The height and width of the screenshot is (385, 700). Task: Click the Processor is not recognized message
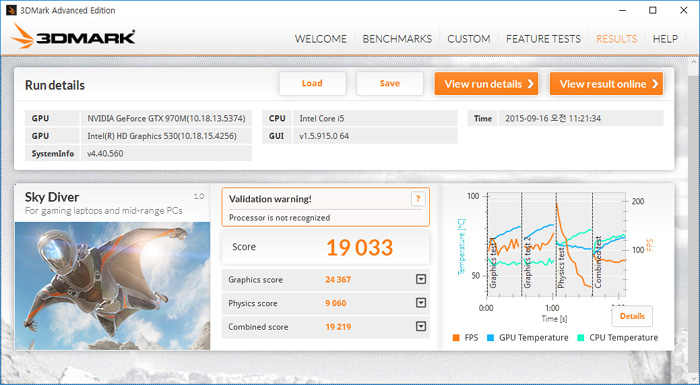click(279, 218)
